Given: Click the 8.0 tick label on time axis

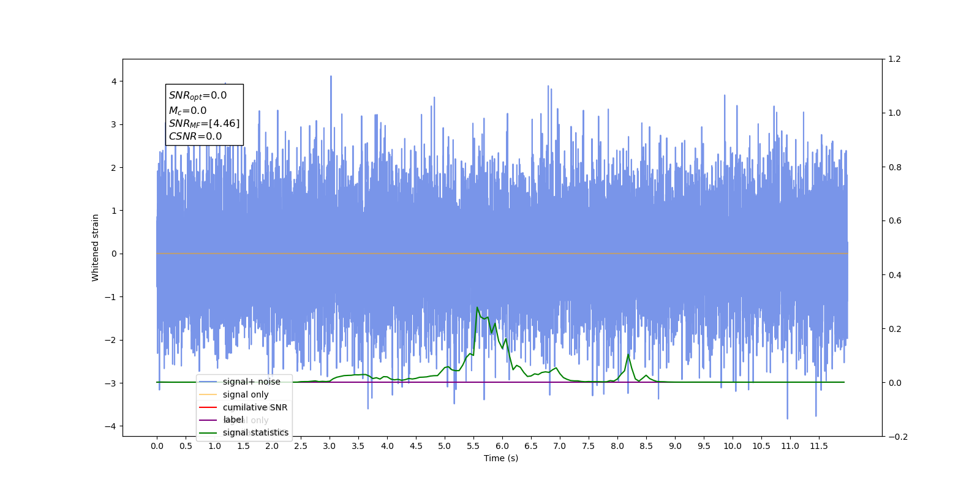Looking at the screenshot, I should coord(617,446).
